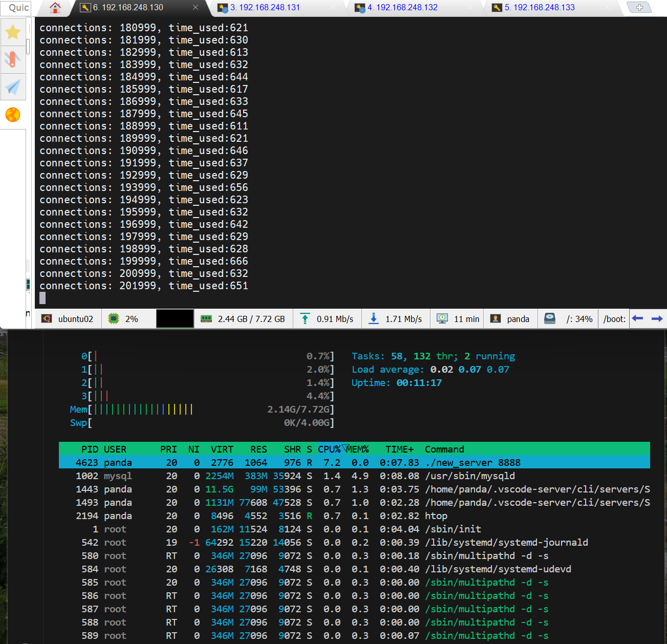Viewport: 667px width, 644px height.
Task: Select the htop process row with PID 2194
Action: click(x=354, y=516)
